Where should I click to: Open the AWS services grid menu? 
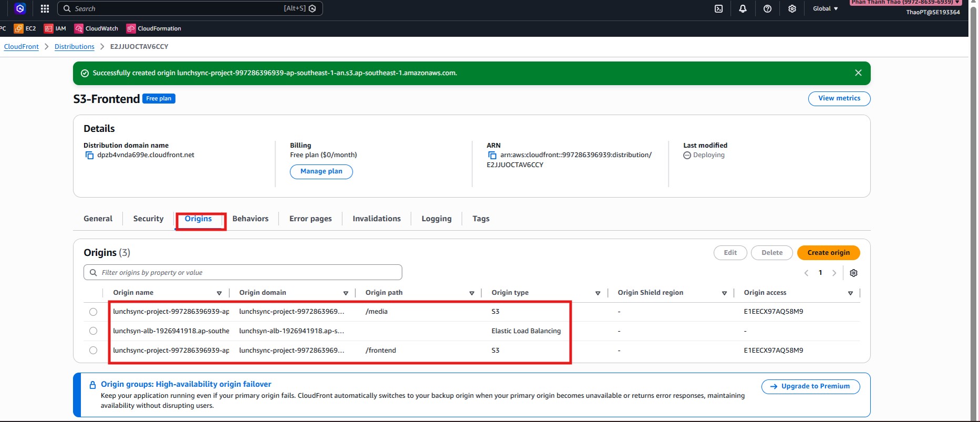pyautogui.click(x=45, y=8)
